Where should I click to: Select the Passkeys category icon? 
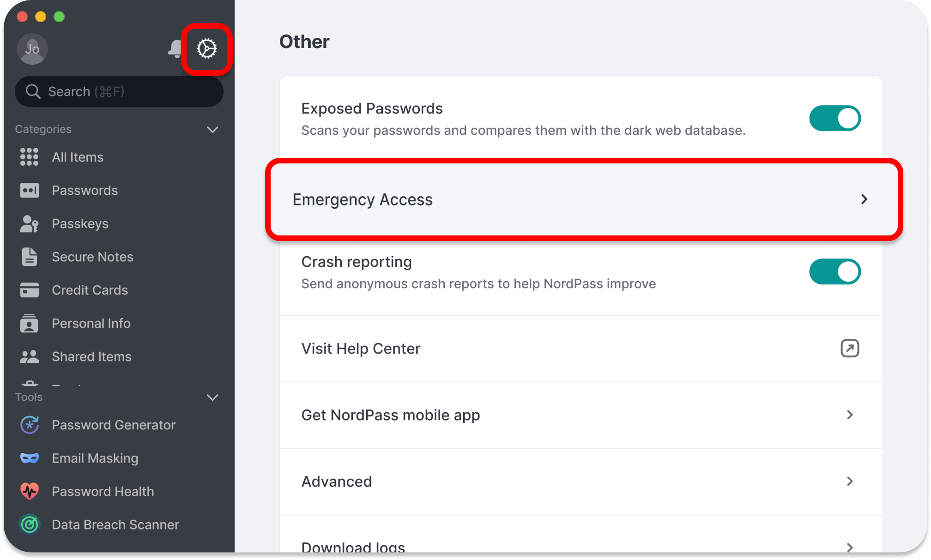click(30, 223)
